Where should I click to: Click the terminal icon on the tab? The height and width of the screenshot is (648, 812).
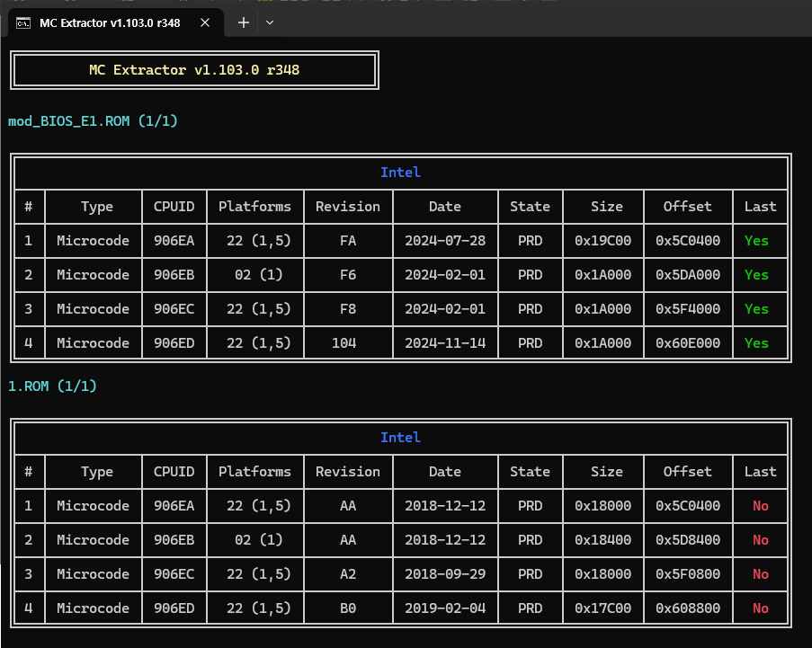[x=23, y=22]
